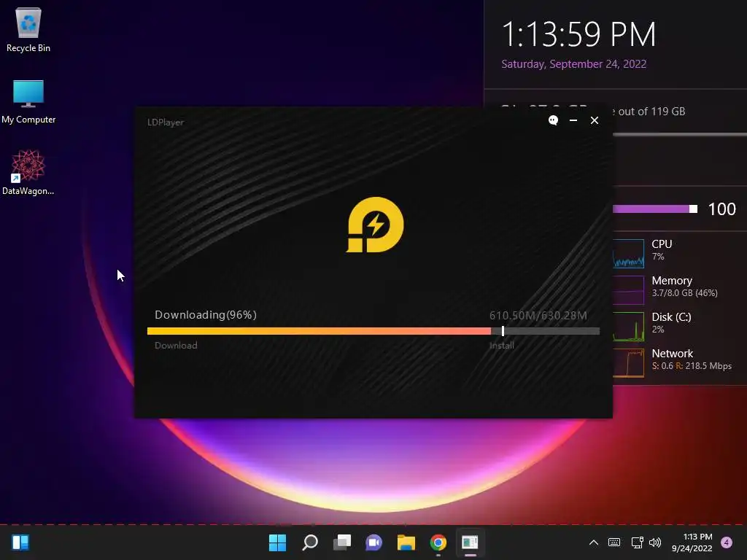Click the Disk (C:) usage graph
This screenshot has width=747, height=560.
pos(628,327)
